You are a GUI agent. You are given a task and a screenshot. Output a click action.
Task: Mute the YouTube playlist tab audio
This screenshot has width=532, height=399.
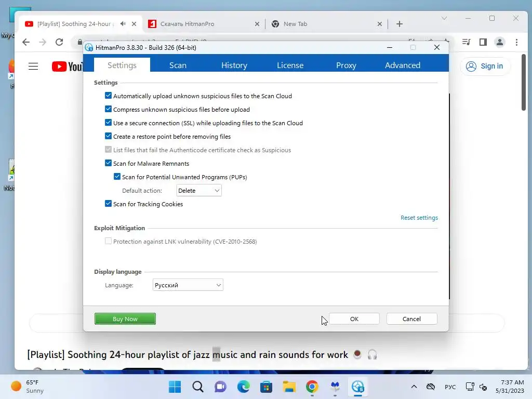pyautogui.click(x=123, y=24)
